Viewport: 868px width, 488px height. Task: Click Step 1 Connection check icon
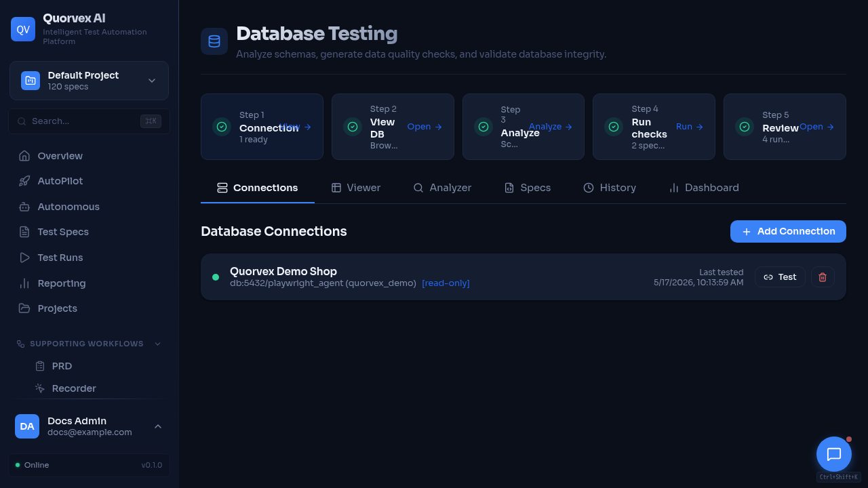pos(222,127)
